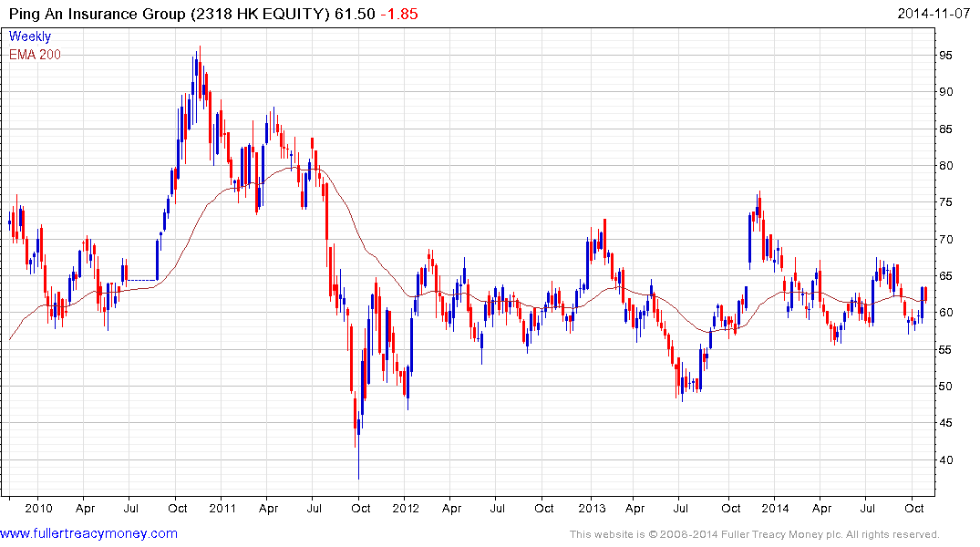Click the date label 2014-11-07
The width and height of the screenshot is (980, 547).
(x=934, y=13)
